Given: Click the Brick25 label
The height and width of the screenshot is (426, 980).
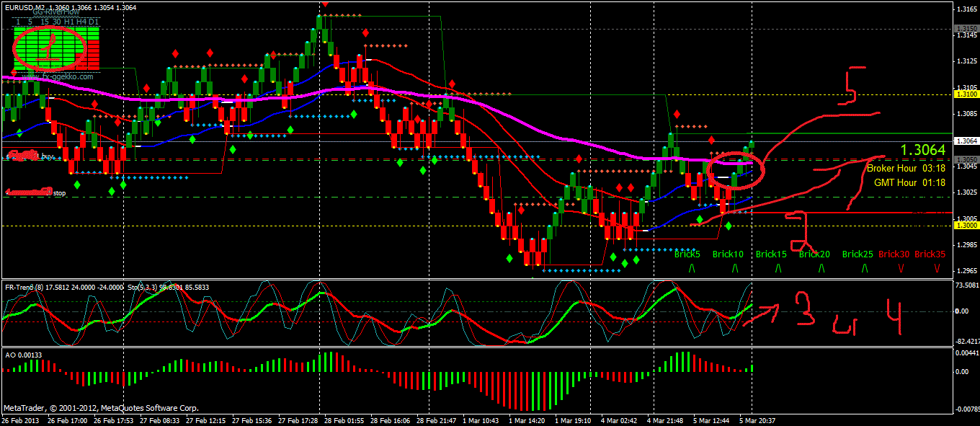Looking at the screenshot, I should 857,254.
